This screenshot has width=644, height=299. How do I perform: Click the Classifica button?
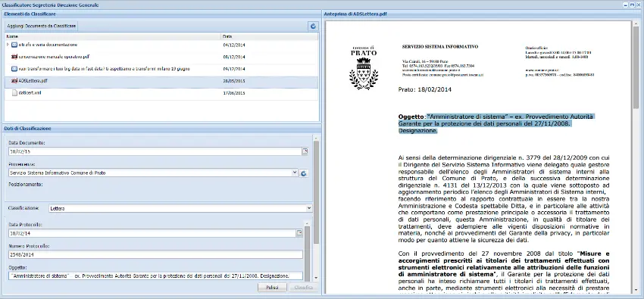304,288
